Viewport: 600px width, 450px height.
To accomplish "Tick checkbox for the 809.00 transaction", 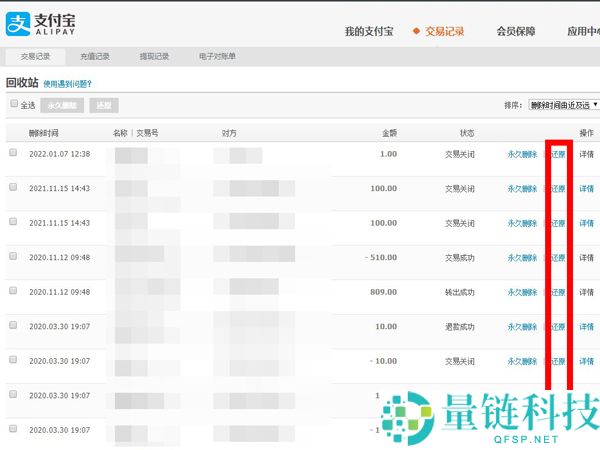I will pyautogui.click(x=14, y=291).
